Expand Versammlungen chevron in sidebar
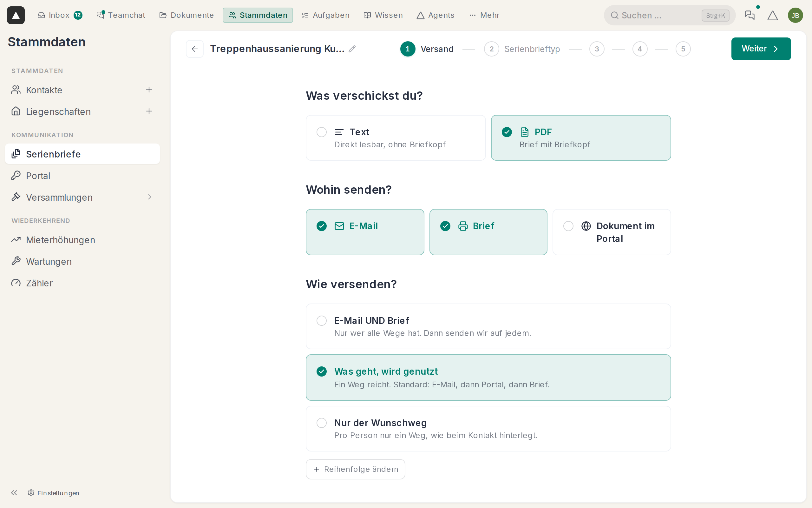The height and width of the screenshot is (508, 812). coord(150,197)
